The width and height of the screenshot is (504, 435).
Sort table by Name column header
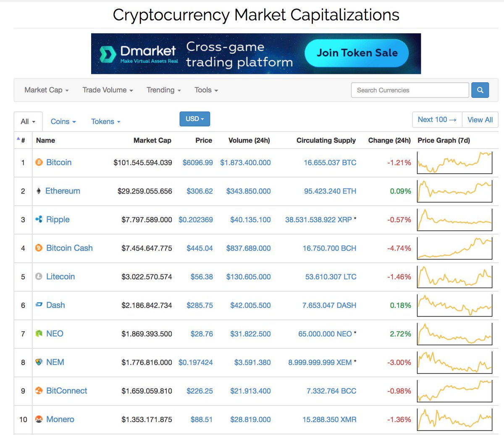click(x=45, y=140)
